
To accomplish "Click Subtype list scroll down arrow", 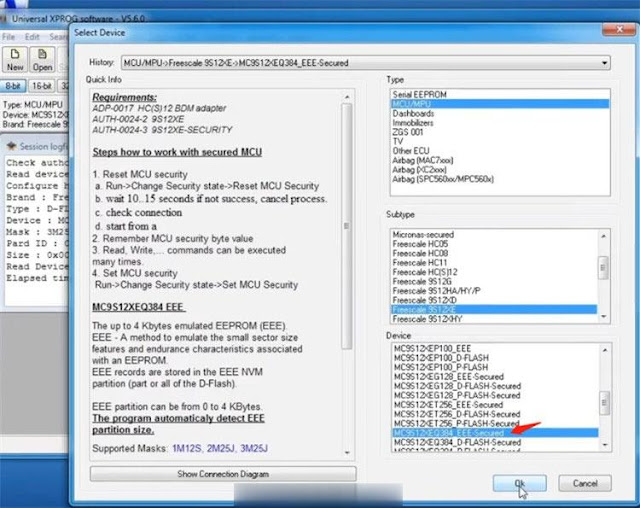I will click(x=604, y=317).
